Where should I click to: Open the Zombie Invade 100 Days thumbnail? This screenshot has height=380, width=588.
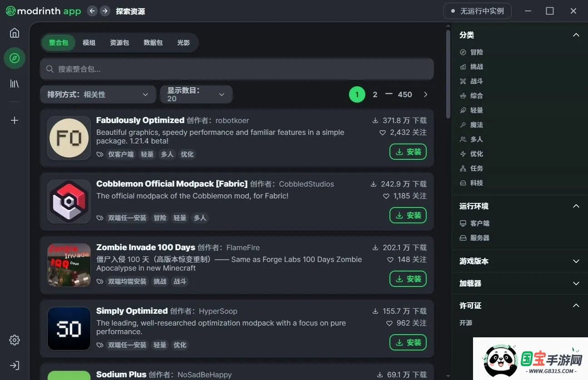click(x=69, y=265)
